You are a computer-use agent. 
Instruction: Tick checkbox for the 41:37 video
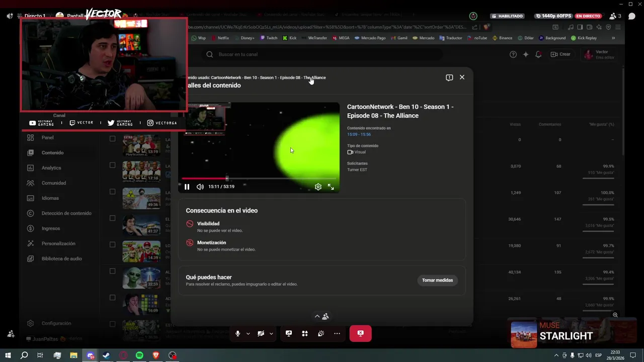[112, 218]
